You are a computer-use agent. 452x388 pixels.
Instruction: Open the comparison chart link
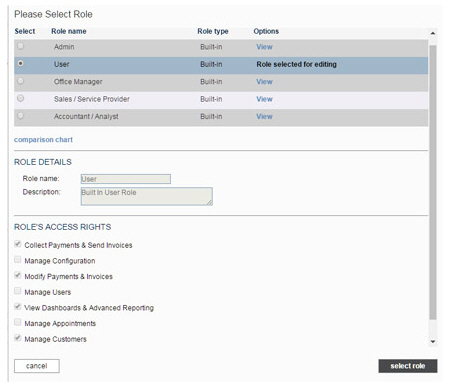(x=43, y=140)
